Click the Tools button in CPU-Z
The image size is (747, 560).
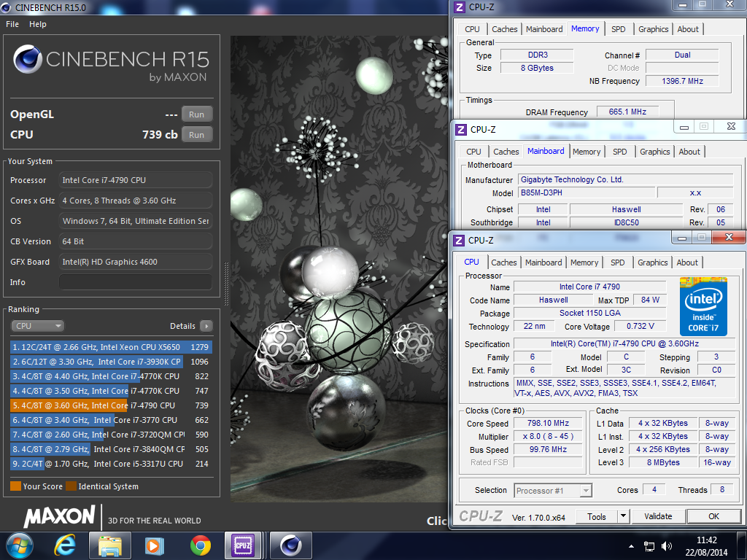pyautogui.click(x=597, y=517)
